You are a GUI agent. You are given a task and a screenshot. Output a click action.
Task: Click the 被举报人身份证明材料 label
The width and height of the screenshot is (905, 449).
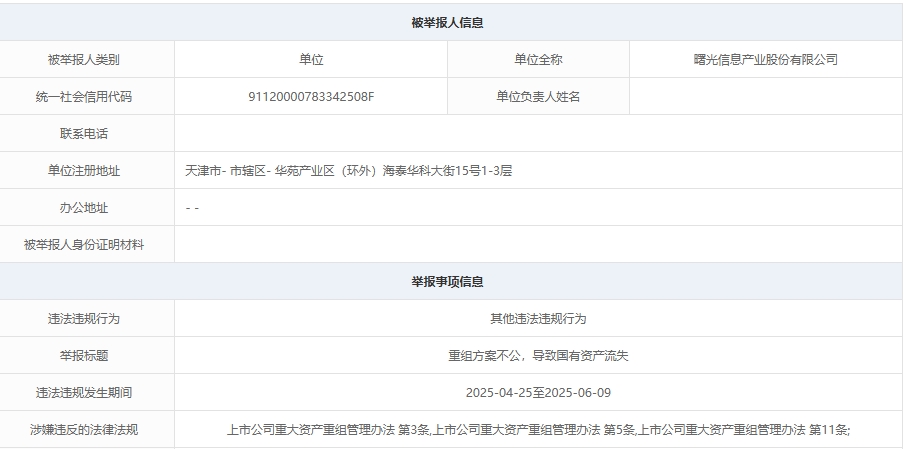tap(84, 245)
